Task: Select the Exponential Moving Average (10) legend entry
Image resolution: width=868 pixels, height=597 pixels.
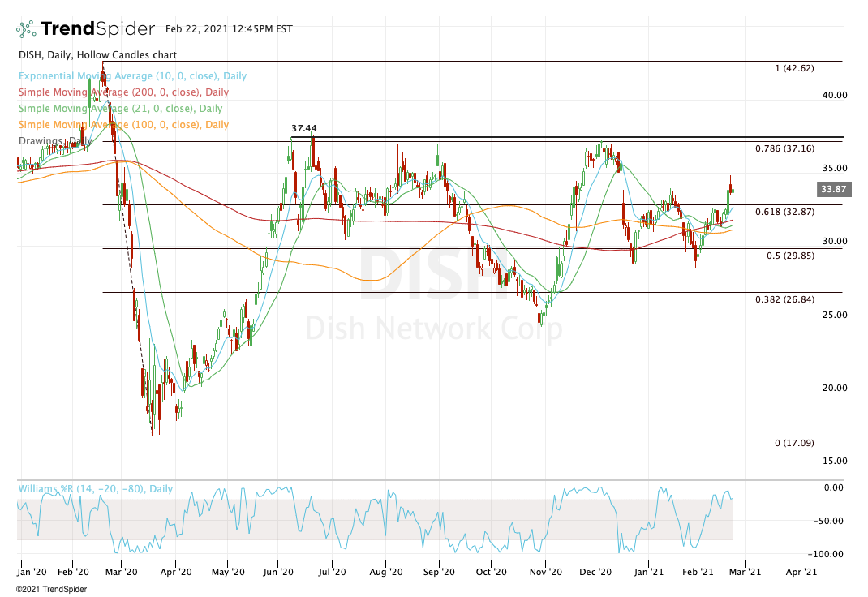Action: (x=132, y=75)
